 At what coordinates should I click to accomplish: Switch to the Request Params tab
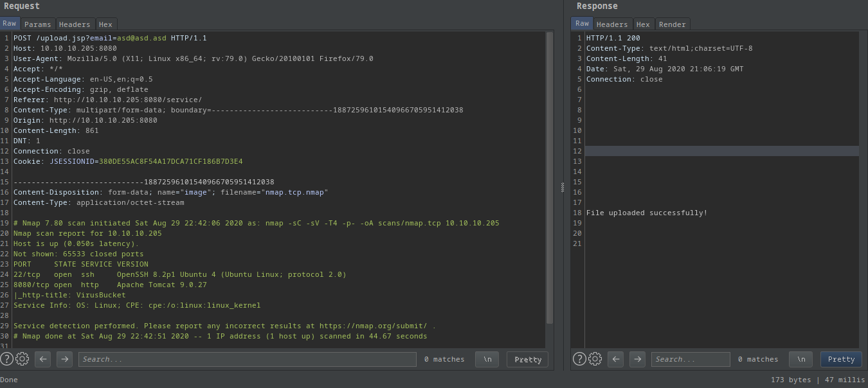(38, 24)
